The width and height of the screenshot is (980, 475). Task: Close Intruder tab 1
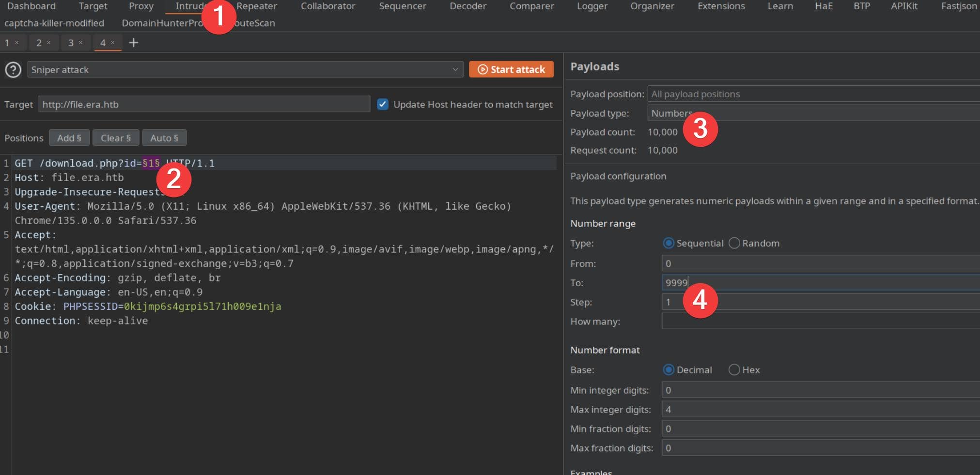(x=17, y=43)
